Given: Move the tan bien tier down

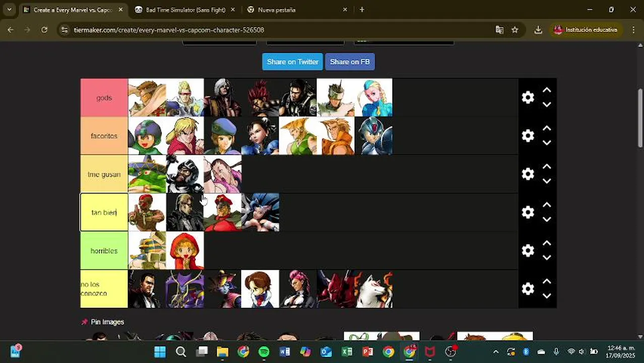Looking at the screenshot, I should [547, 219].
